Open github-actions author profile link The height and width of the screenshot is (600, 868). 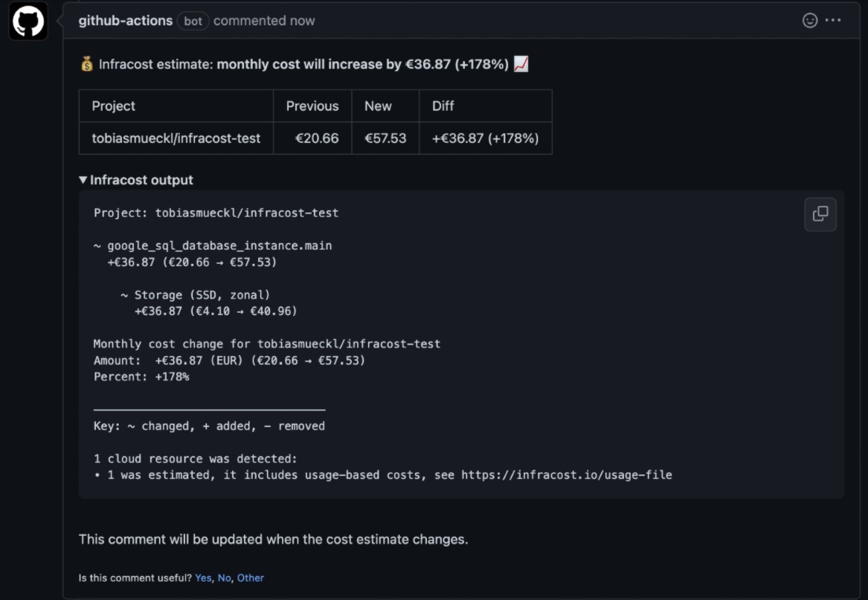(x=126, y=21)
